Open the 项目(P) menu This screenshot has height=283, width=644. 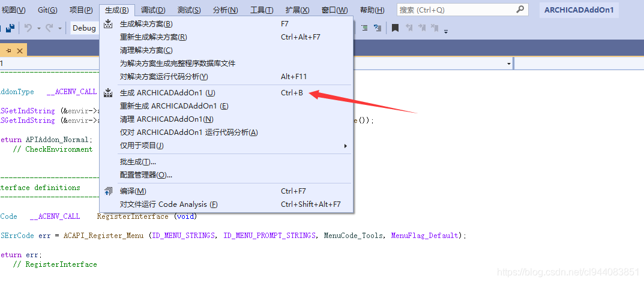[81, 10]
